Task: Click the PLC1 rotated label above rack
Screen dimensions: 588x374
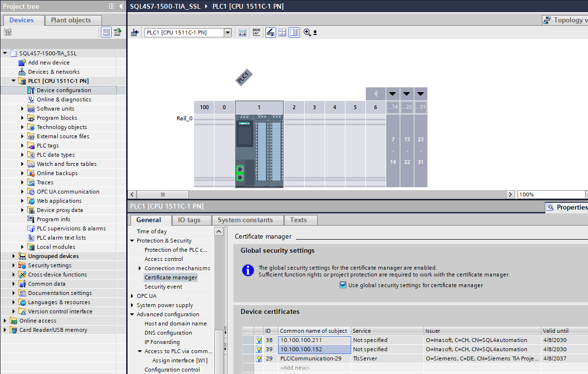Action: [x=244, y=78]
